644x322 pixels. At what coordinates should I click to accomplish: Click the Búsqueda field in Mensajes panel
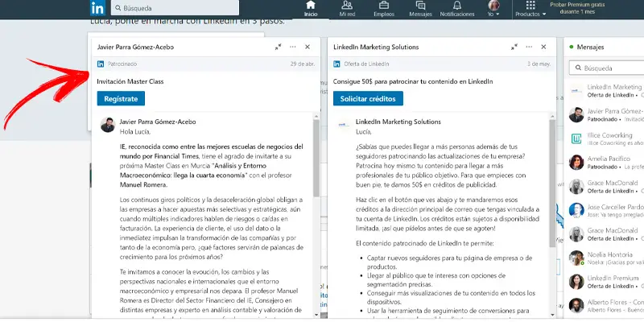[x=606, y=68]
